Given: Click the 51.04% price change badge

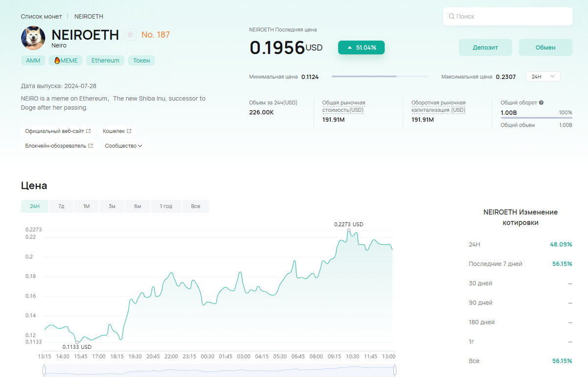Looking at the screenshot, I should 361,48.
